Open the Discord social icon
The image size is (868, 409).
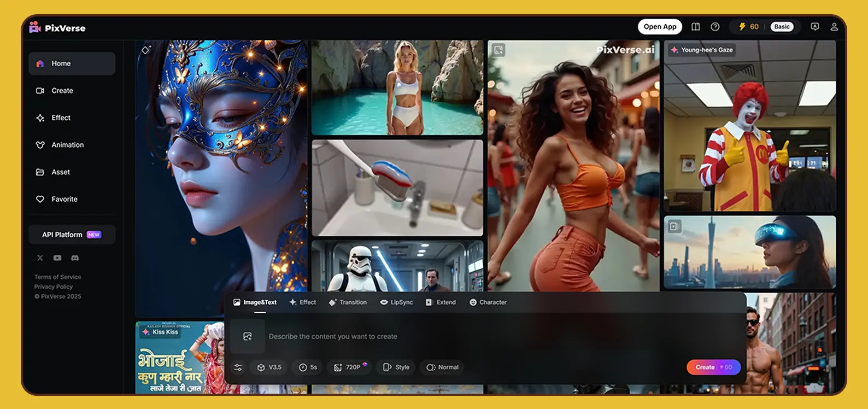point(75,258)
